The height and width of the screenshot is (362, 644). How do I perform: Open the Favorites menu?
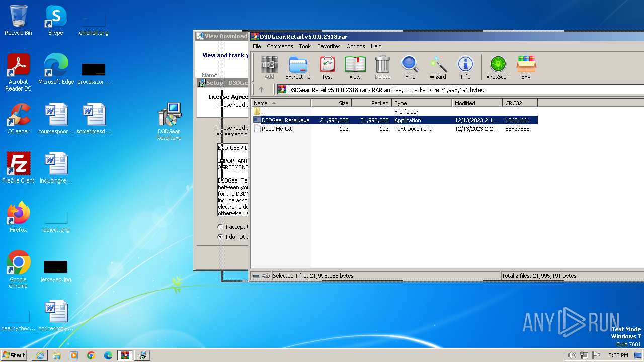point(329,46)
